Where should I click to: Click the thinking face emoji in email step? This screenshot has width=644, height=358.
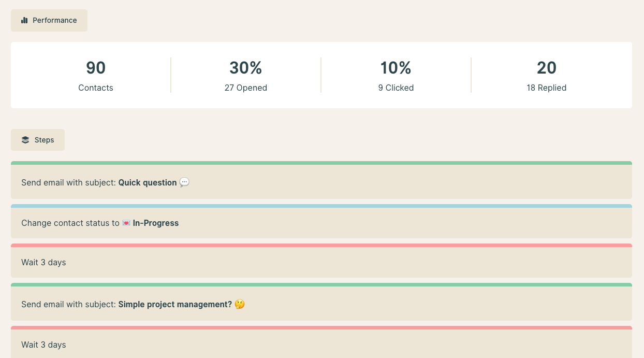coord(239,304)
